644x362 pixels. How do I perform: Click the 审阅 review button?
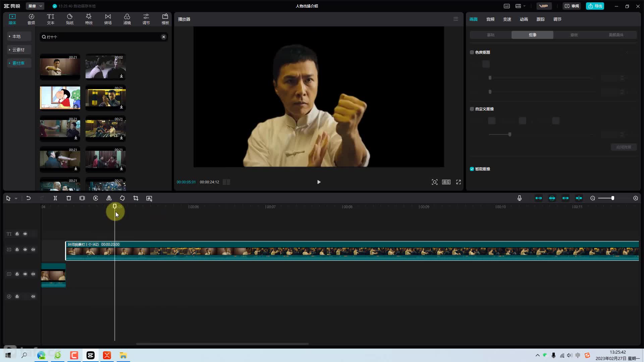point(572,6)
